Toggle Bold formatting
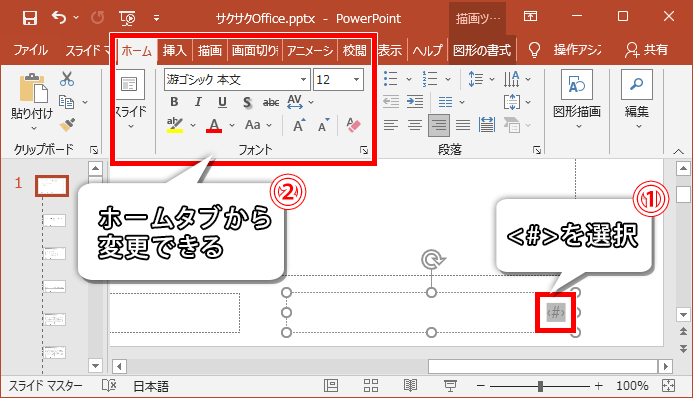Viewport: 693px width, 398px height. (x=174, y=102)
